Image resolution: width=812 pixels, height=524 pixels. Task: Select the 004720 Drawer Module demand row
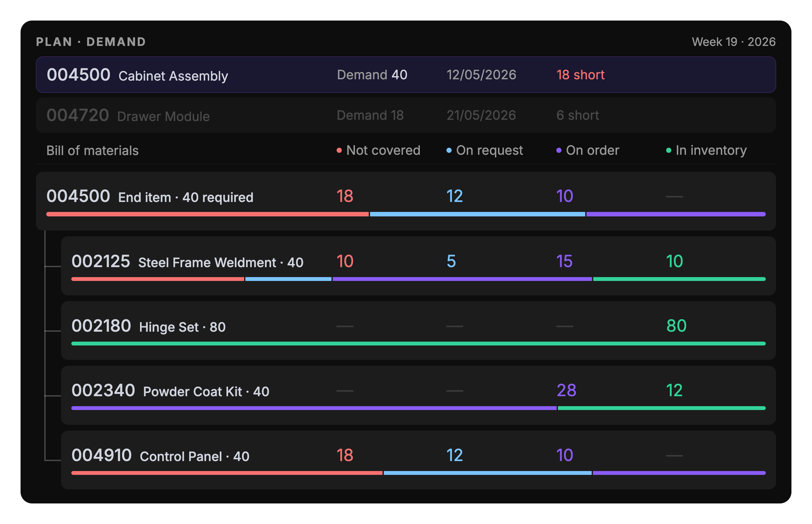406,115
